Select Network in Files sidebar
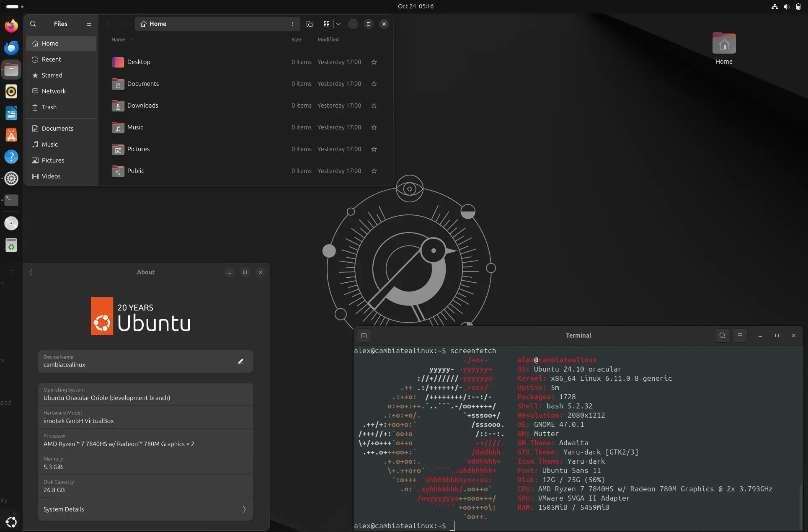The height and width of the screenshot is (532, 808). click(x=61, y=91)
